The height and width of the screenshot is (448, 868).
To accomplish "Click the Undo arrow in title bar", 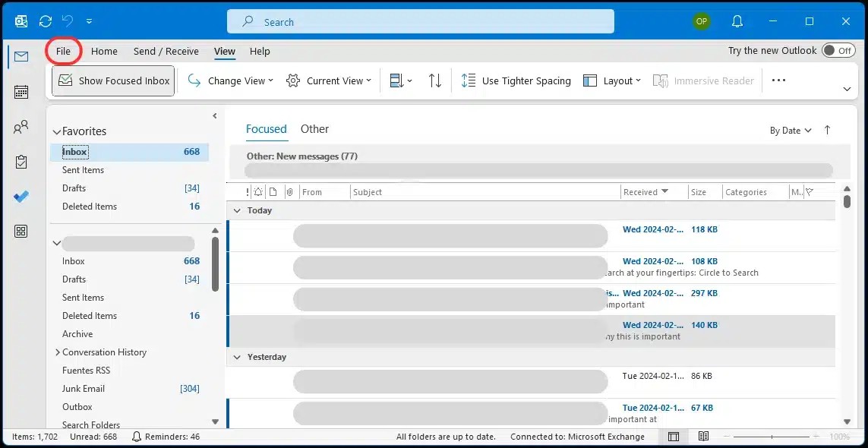I will 68,21.
